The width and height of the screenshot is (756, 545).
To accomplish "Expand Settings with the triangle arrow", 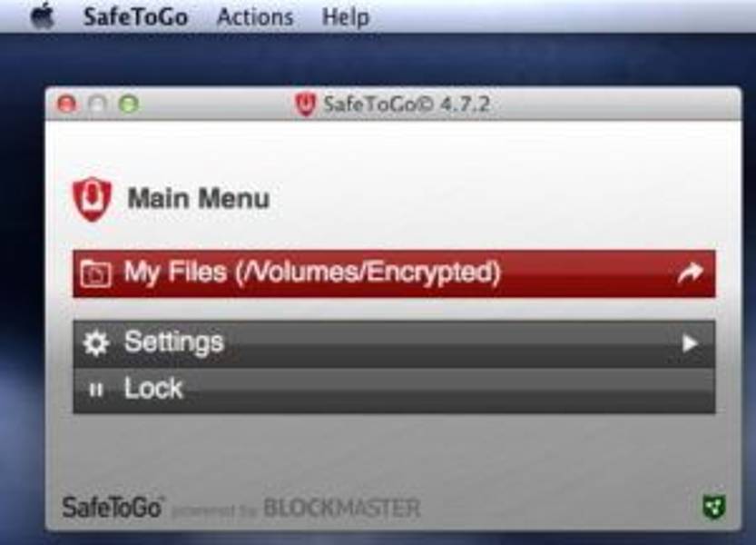I will (690, 343).
